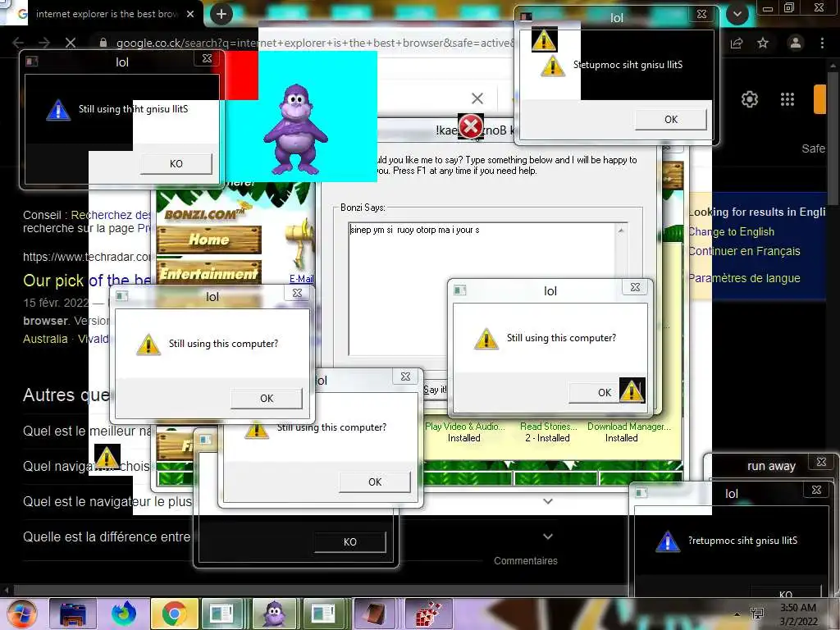Open the Windows Start menu orb
This screenshot has height=630, width=840.
coord(21,614)
